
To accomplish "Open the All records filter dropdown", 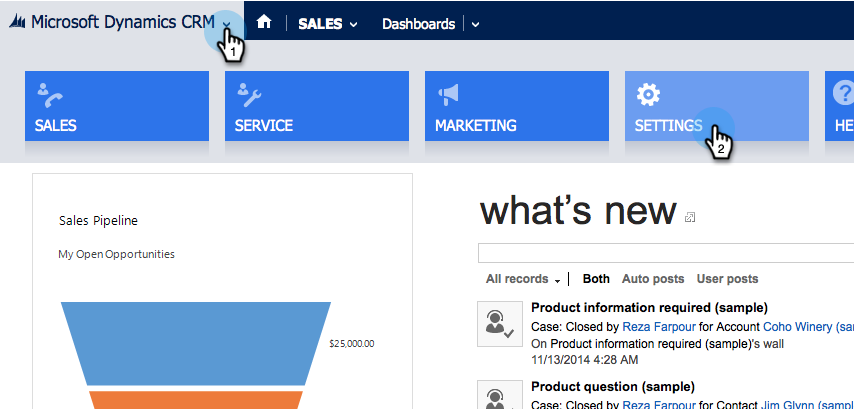I will tap(522, 279).
